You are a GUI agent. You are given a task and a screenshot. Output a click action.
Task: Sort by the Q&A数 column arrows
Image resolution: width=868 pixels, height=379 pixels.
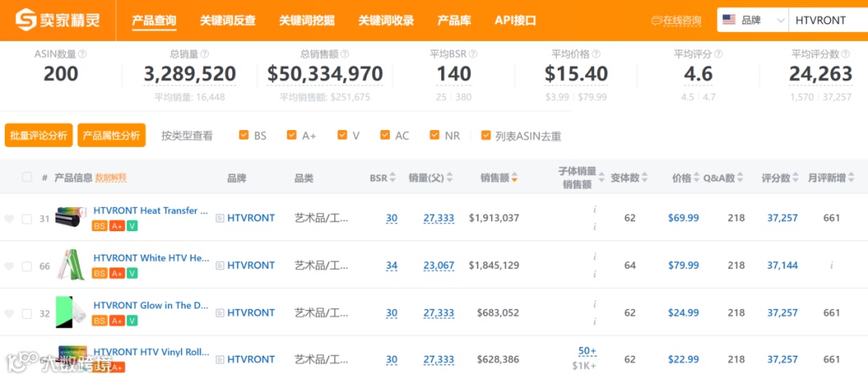(741, 178)
